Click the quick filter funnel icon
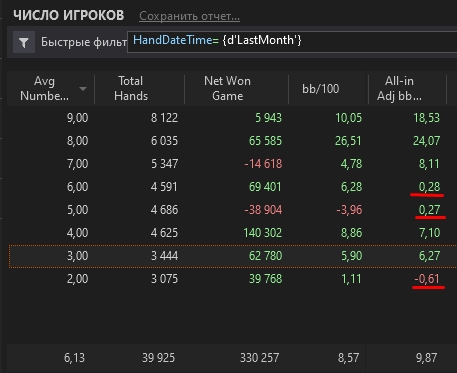Image resolution: width=457 pixels, height=373 pixels. tap(24, 42)
